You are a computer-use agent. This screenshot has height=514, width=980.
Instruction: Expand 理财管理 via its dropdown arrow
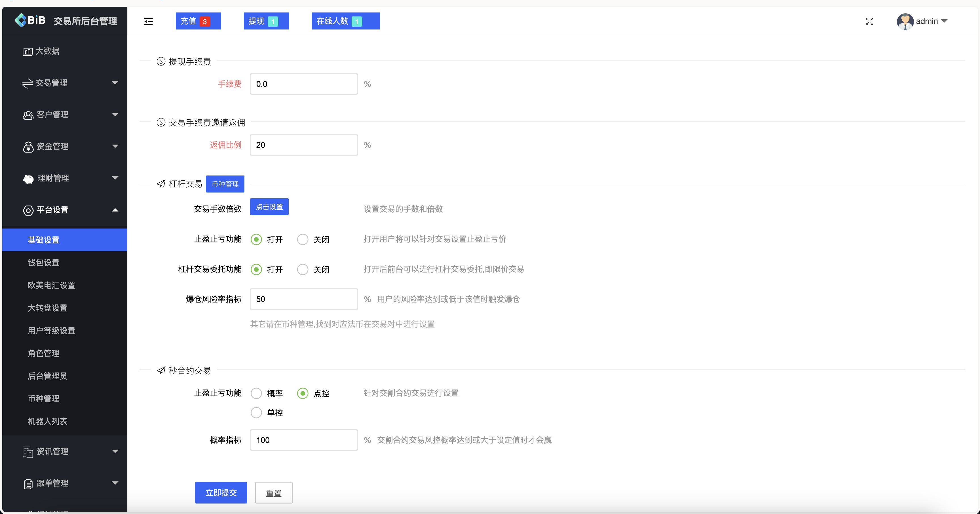115,178
